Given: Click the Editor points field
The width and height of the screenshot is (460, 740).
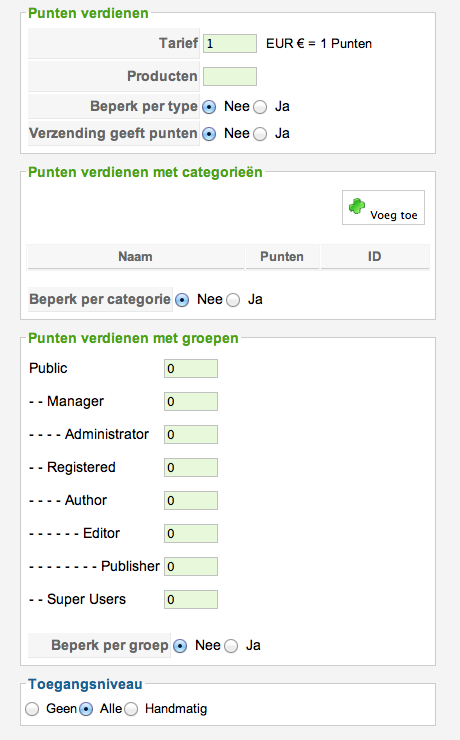Looking at the screenshot, I should pyautogui.click(x=191, y=534).
